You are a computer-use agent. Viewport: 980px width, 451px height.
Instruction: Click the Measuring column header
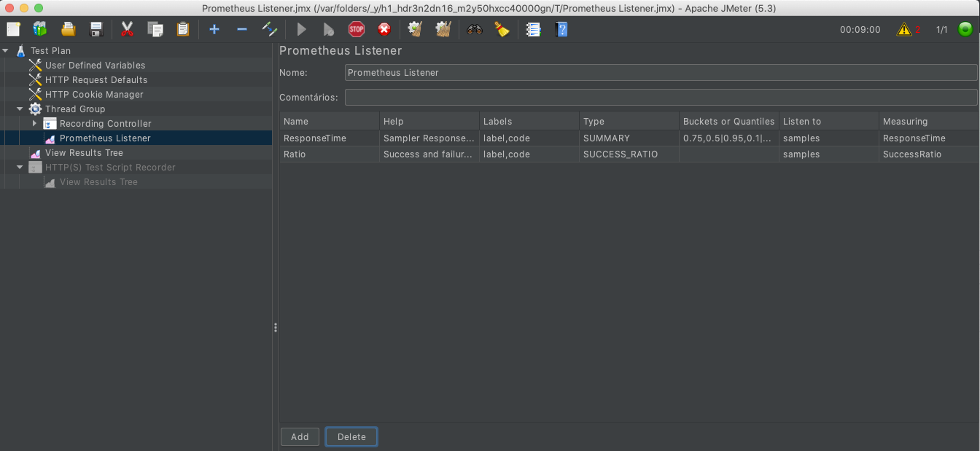coord(930,122)
